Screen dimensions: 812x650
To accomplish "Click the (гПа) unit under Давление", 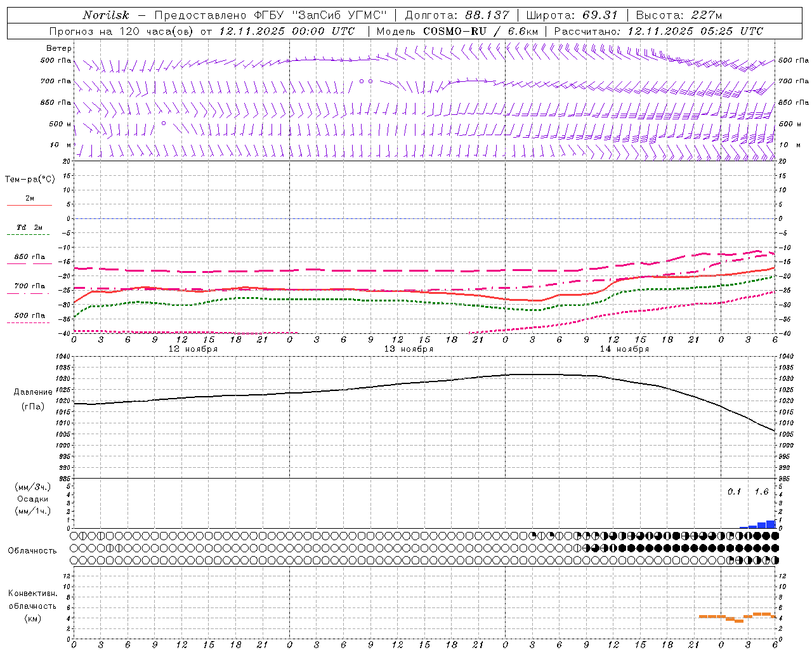I will point(33,406).
